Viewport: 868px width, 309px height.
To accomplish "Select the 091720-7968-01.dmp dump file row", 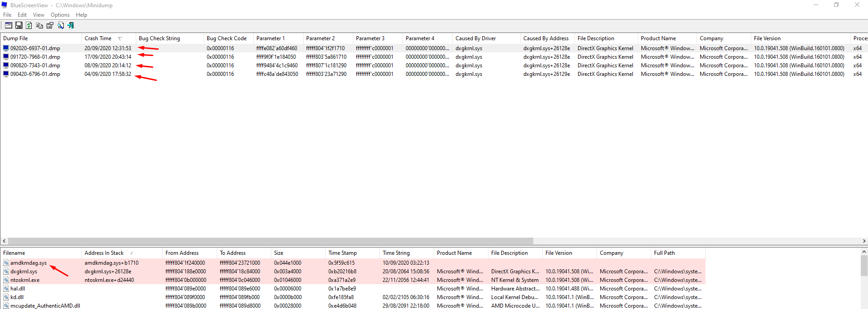I will click(434, 56).
